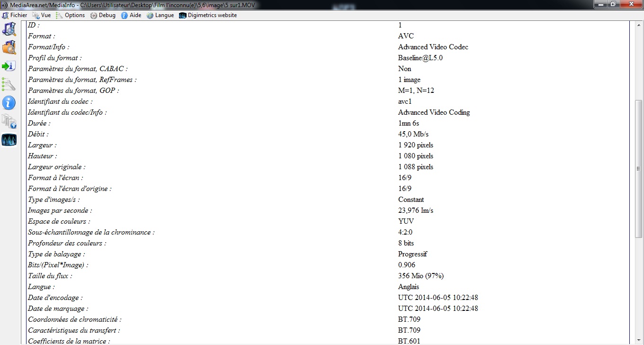Click the CABAC parameter label
Image resolution: width=644 pixels, height=345 pixels.
pos(78,69)
